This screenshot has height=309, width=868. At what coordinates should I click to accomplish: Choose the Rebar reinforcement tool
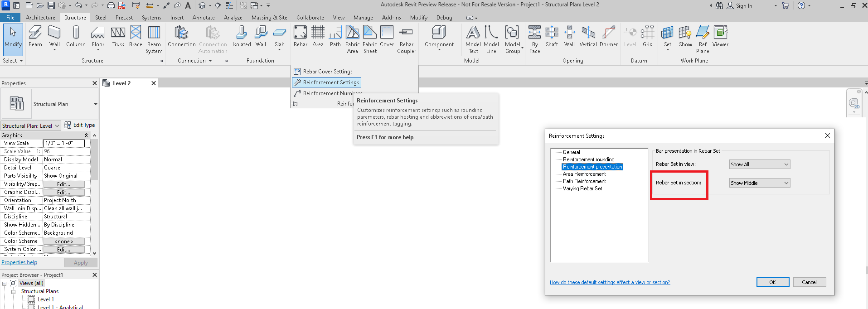pyautogui.click(x=300, y=36)
